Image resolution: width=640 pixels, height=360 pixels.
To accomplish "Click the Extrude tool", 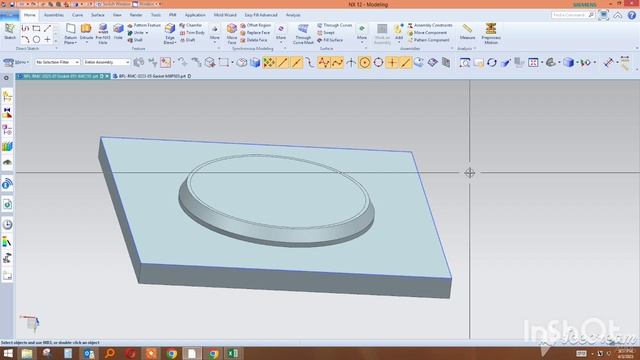I will click(86, 33).
